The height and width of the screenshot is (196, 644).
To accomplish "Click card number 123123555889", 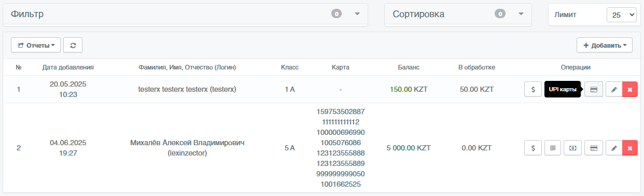I will click(x=341, y=163).
